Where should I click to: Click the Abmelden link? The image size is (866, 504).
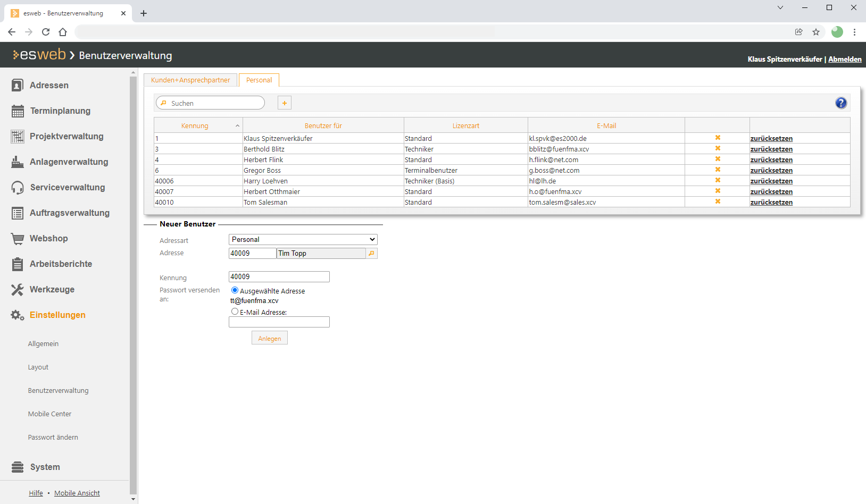click(845, 59)
